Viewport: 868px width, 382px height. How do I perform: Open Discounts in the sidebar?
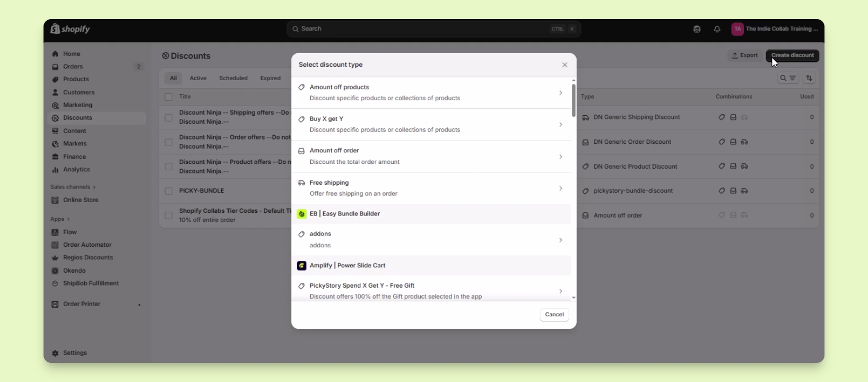[x=97, y=118]
